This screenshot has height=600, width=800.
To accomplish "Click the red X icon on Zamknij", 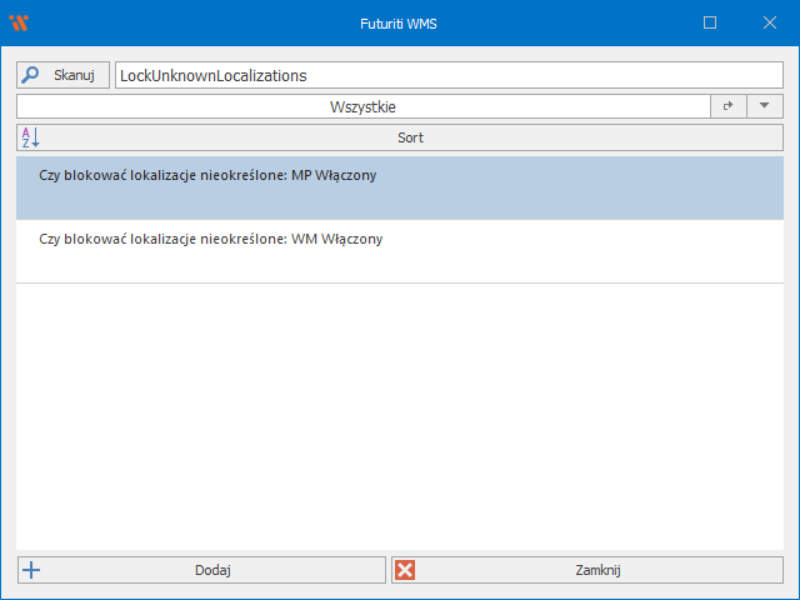I will click(x=405, y=570).
